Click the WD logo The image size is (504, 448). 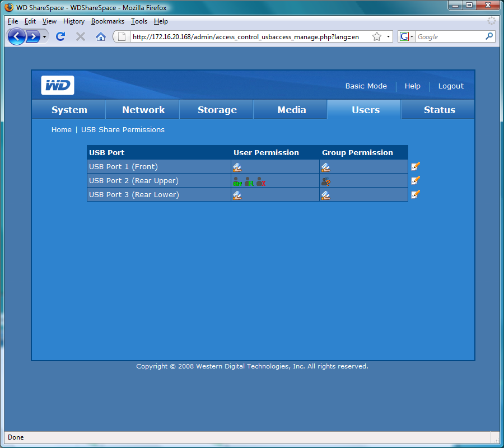click(x=58, y=85)
